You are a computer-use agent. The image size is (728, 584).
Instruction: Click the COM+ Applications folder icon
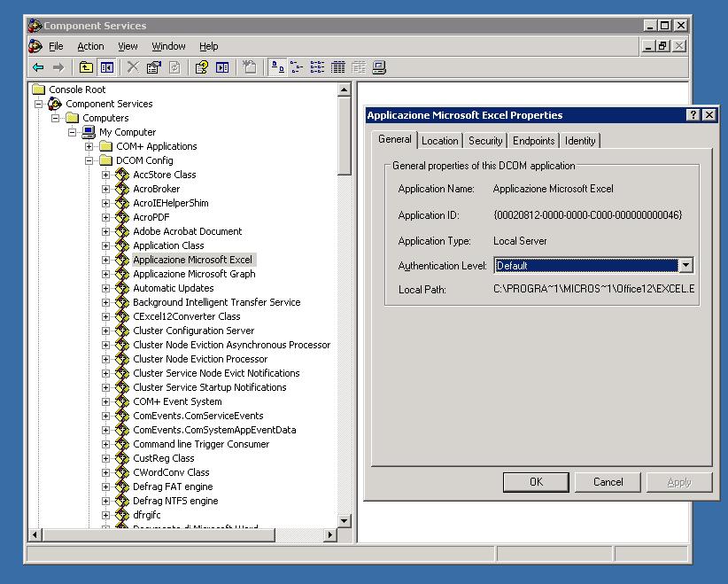[x=106, y=146]
